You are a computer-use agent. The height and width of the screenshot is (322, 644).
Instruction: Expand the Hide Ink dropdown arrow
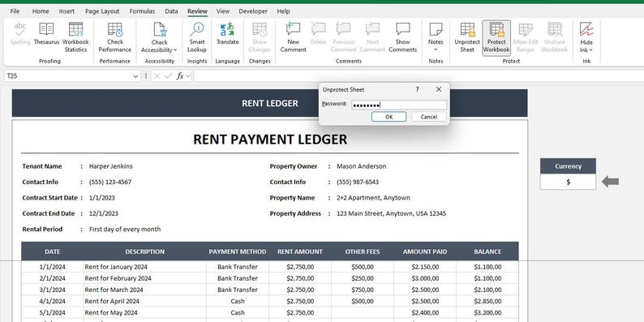click(x=591, y=50)
